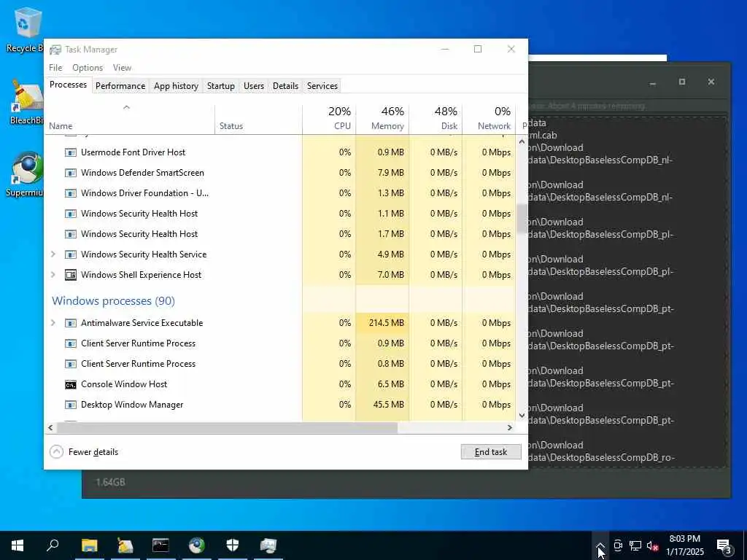The image size is (747, 560).
Task: Sort by Network usage column
Action: click(489, 119)
